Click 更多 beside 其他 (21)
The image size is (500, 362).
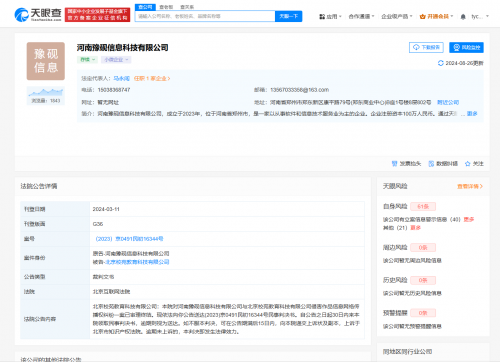point(415,228)
